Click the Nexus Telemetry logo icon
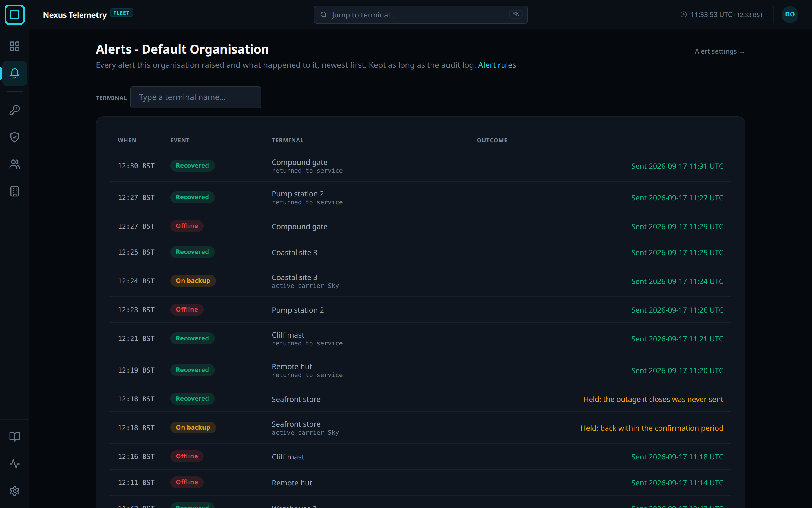This screenshot has width=812, height=508. 14,14
